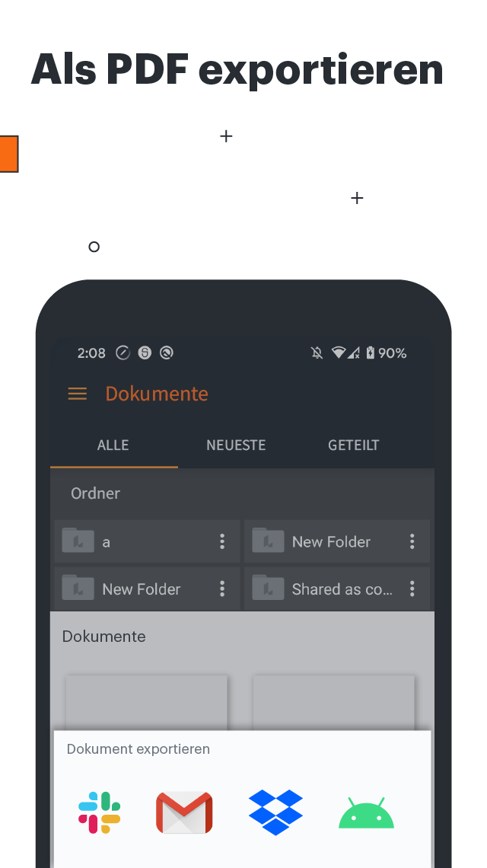The height and width of the screenshot is (868, 487).
Task: Export document via green Android icon
Action: (x=366, y=812)
